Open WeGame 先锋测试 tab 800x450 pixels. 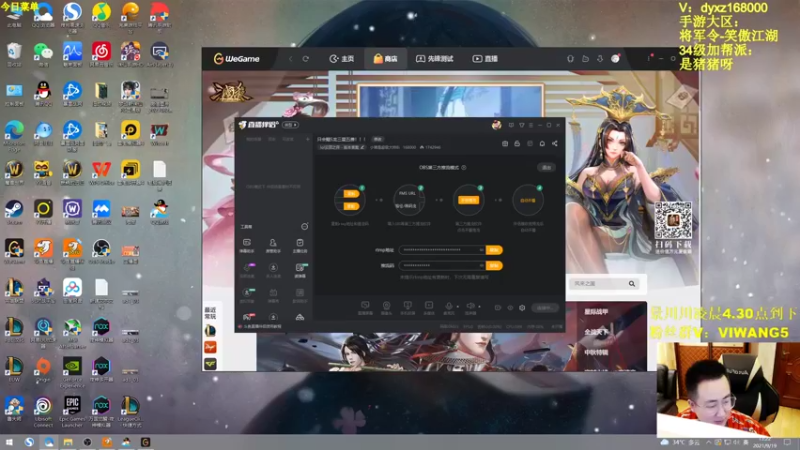[435, 59]
